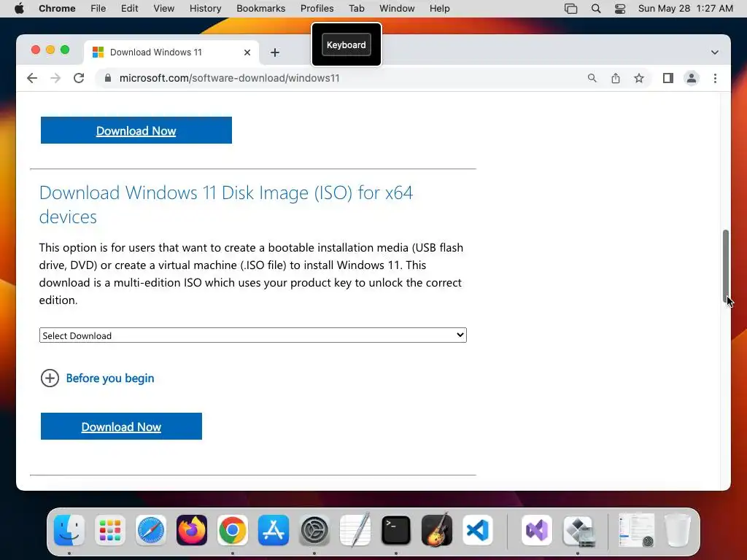747x560 pixels.
Task: Open the Help menu
Action: 439,9
